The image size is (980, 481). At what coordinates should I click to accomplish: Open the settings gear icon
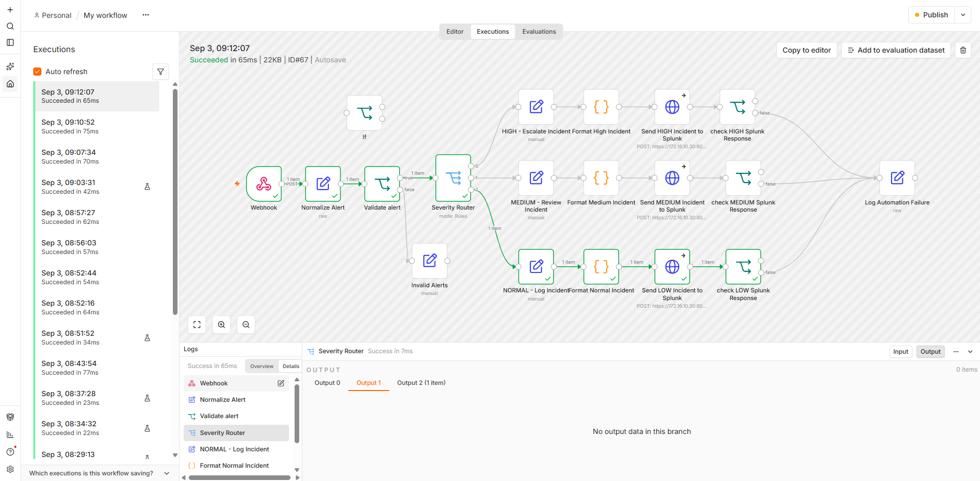(10, 469)
